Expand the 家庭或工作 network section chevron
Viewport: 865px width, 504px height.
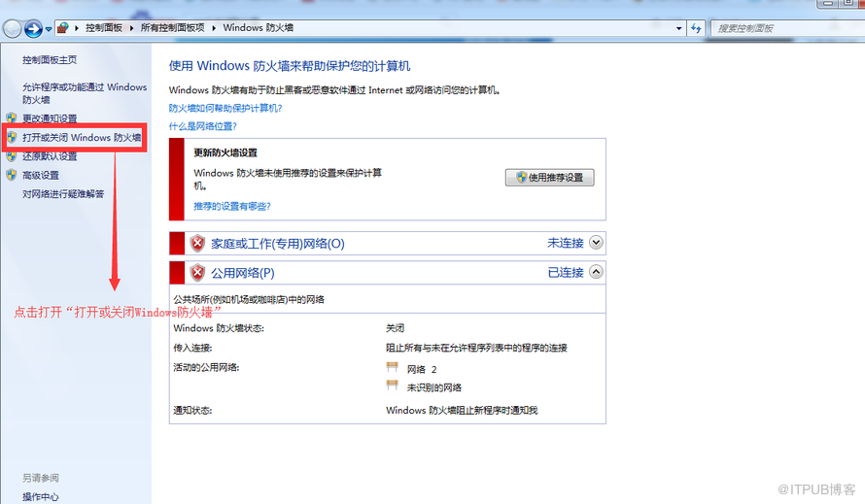click(x=596, y=243)
